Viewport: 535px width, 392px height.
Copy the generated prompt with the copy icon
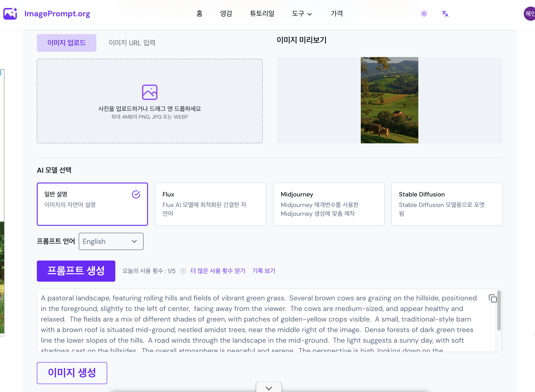pos(492,298)
